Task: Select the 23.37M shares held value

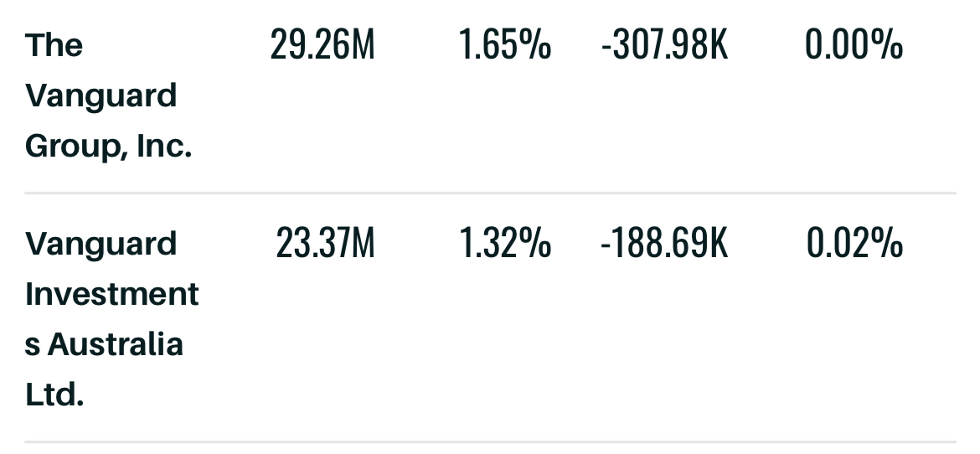Action: (x=325, y=243)
